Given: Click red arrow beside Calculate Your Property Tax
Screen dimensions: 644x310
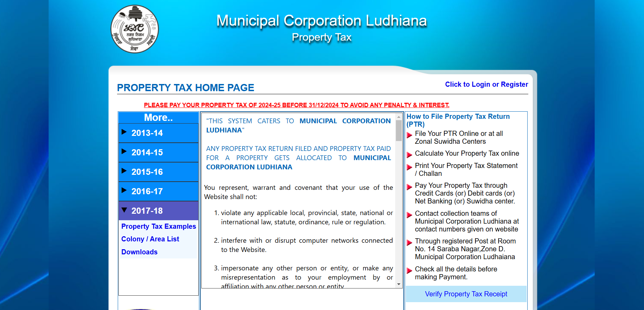Looking at the screenshot, I should (410, 155).
